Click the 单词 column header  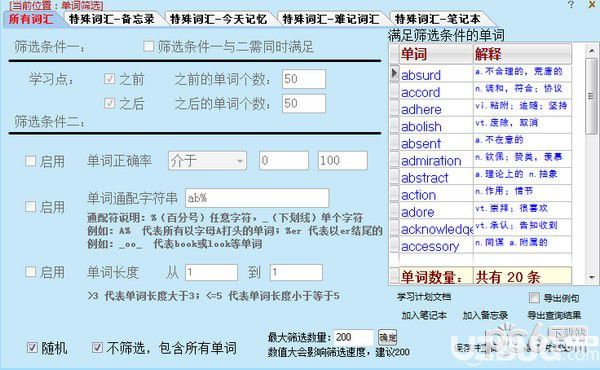point(436,54)
